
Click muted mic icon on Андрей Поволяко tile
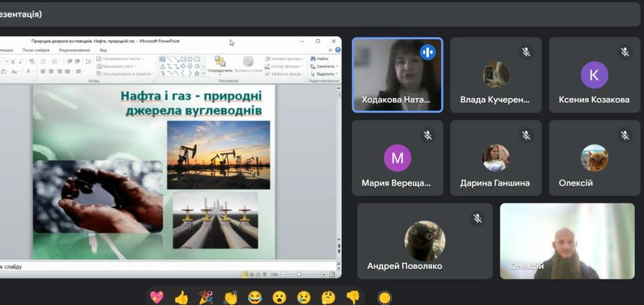[477, 218]
